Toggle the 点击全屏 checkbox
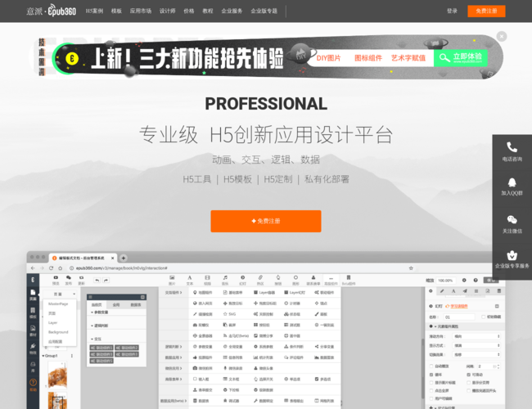The width and height of the screenshot is (532, 409). coord(431,391)
